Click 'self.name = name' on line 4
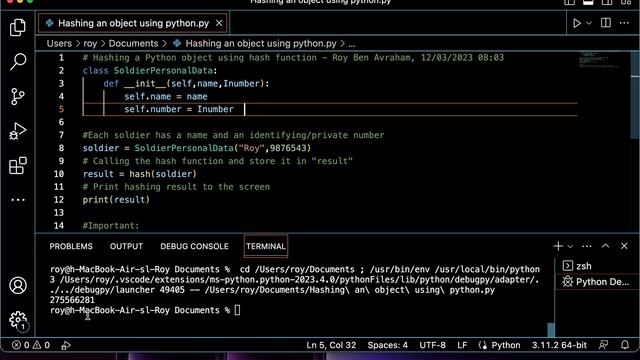The image size is (640, 360). [x=166, y=96]
